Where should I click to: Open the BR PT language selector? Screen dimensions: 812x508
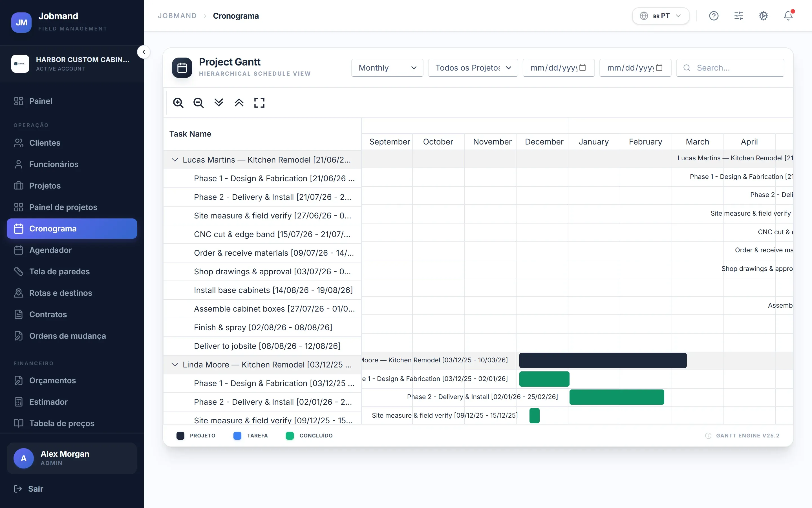tap(660, 16)
